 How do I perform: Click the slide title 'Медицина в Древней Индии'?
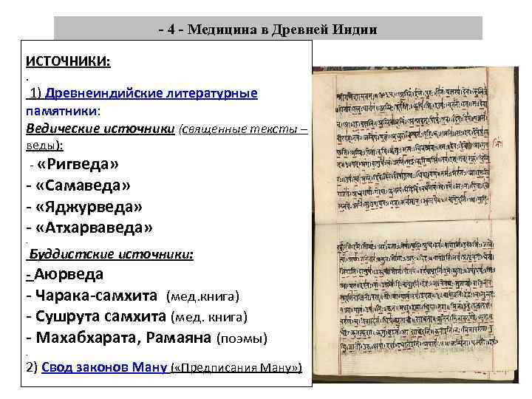click(282, 30)
